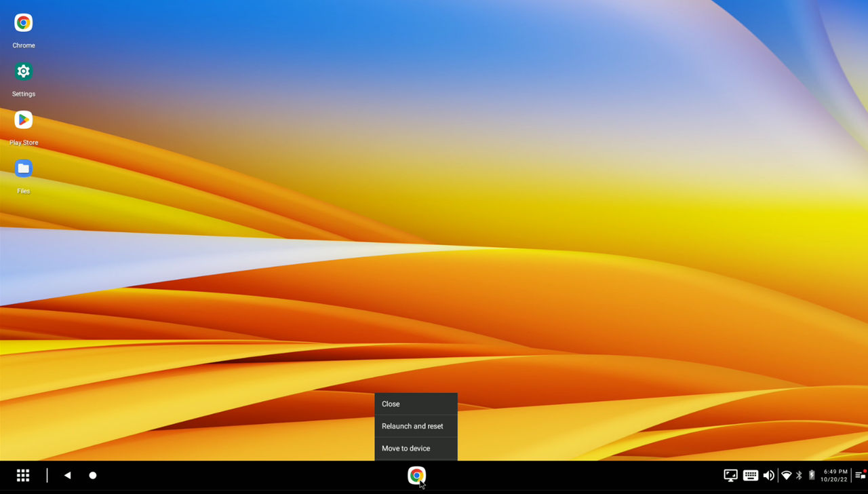Open the screen display tray icon
This screenshot has height=494, width=868.
730,476
